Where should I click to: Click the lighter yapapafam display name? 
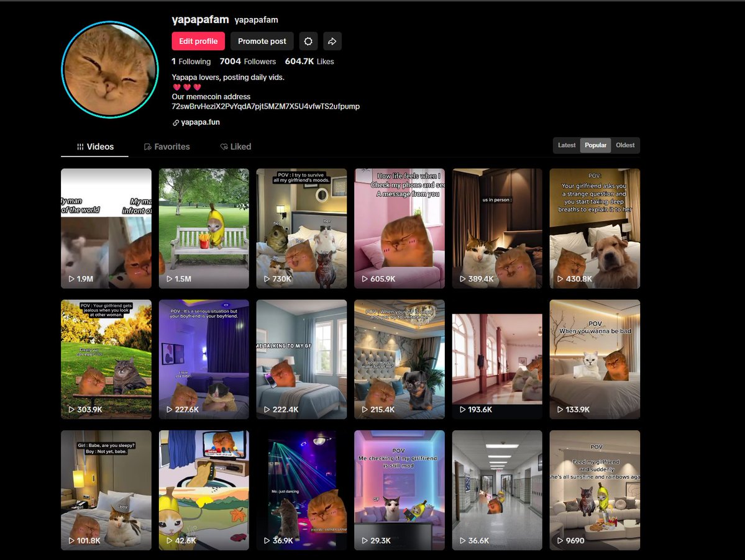click(256, 20)
